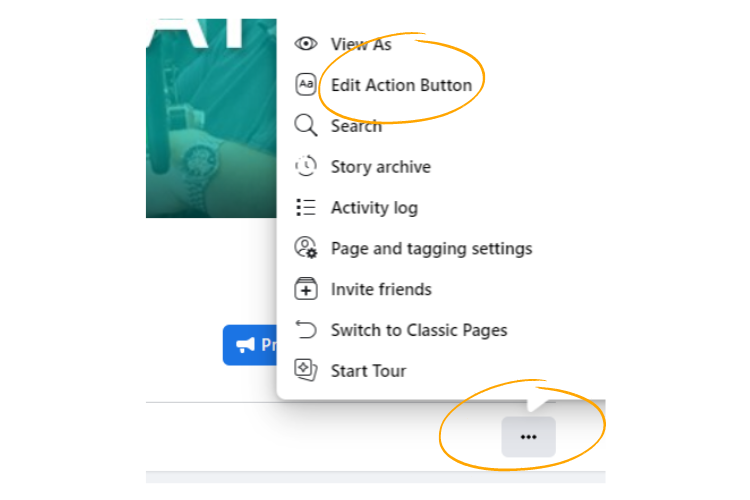This screenshot has height=500, width=750.
Task: Click the eye icon beside View As
Action: pos(306,44)
